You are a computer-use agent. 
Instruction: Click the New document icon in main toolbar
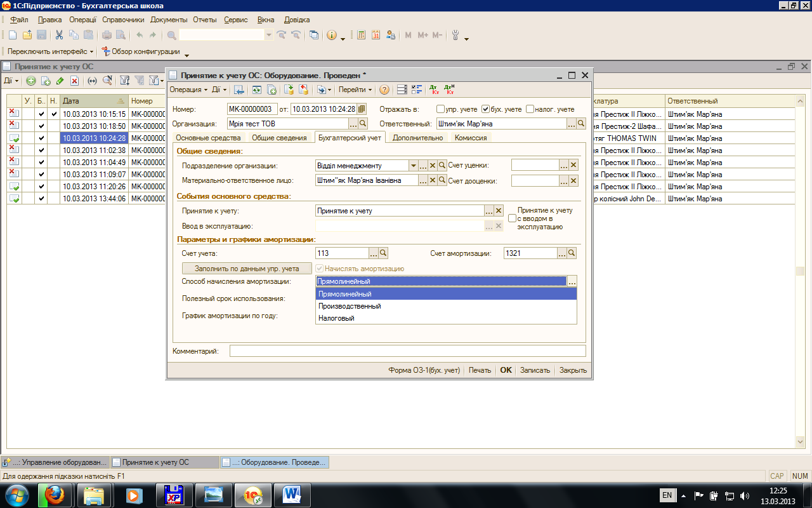click(x=13, y=36)
